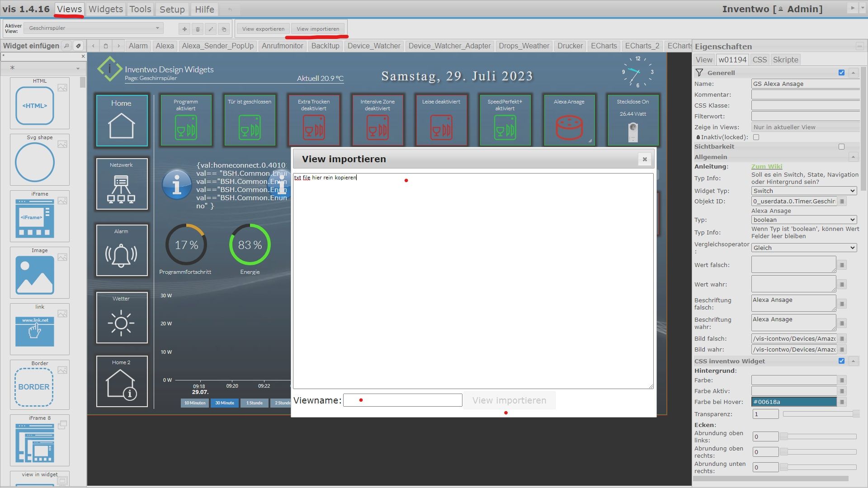Open the Aktiver View dropdown

point(94,28)
